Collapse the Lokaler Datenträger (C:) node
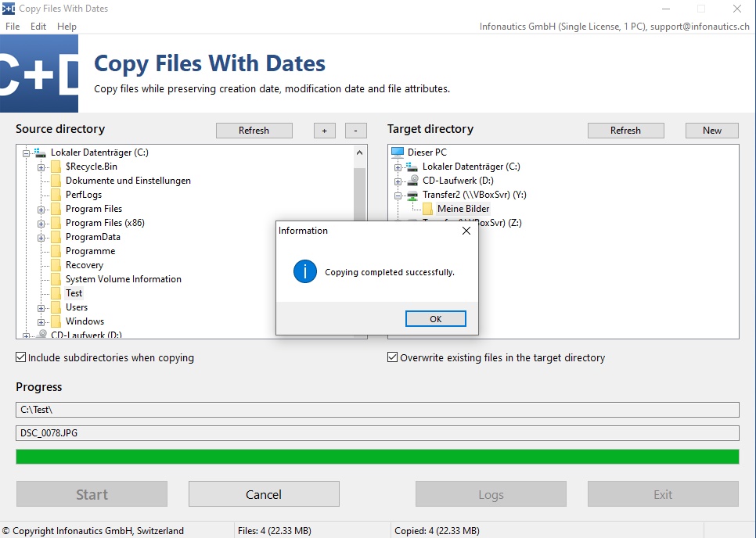 tap(26, 152)
